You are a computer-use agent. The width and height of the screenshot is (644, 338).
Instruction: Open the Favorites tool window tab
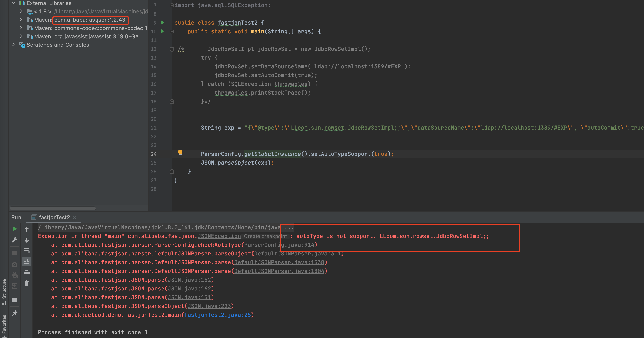4,325
